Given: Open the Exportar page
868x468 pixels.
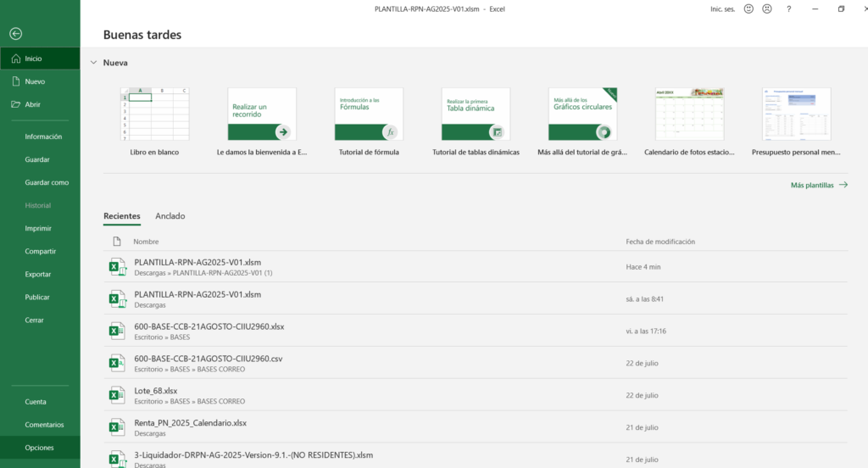Looking at the screenshot, I should pyautogui.click(x=40, y=274).
